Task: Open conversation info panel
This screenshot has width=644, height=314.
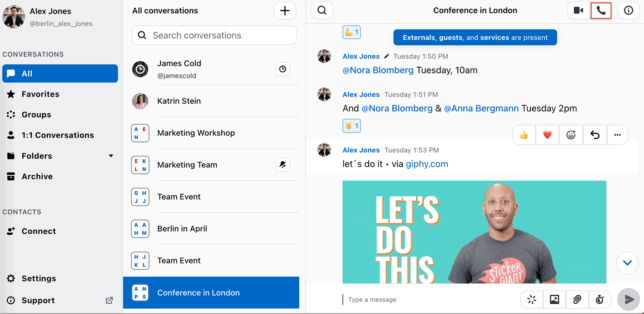Action: (x=628, y=11)
